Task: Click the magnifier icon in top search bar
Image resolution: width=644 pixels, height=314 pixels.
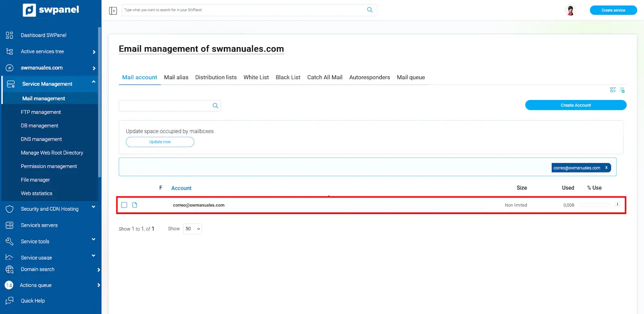Action: coord(369,10)
